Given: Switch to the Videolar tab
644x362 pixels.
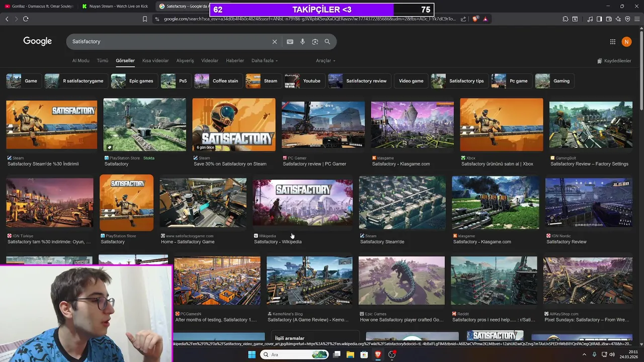Looking at the screenshot, I should coord(210,61).
